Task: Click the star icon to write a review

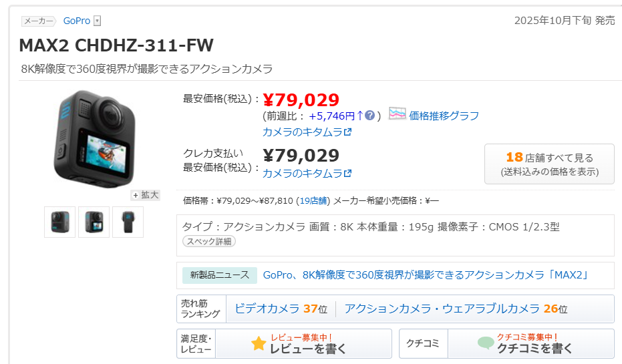Action: [x=259, y=343]
